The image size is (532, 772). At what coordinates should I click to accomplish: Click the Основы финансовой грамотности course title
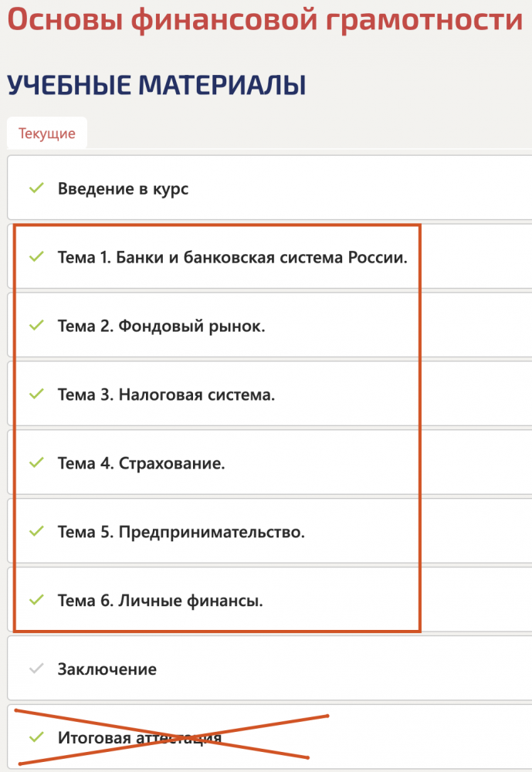[265, 19]
